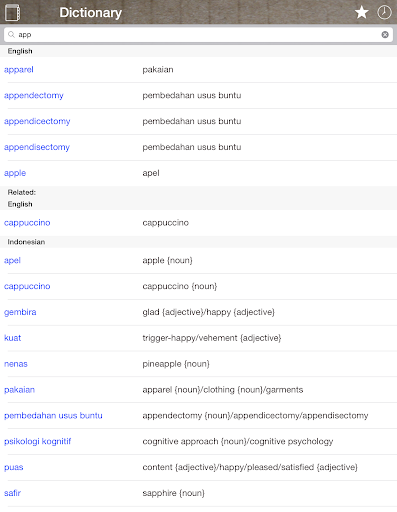Open the Indonesian word 'apel'
Viewport: 397px width, 512px height.
coord(12,260)
